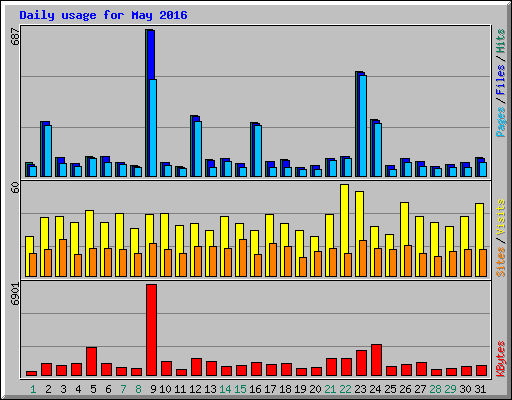
Task: Select the red KBytes bar for day 5
Action: (x=91, y=362)
